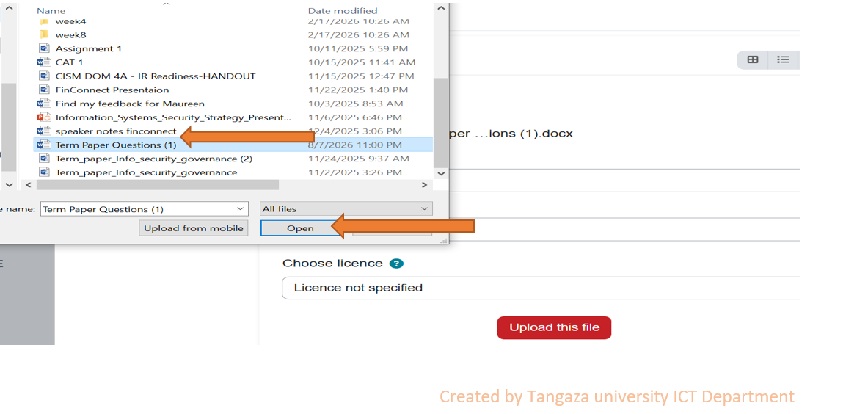Screen dimensions: 868x414
Task: Select the PowerPoint icon for Information_Systems_Security_Strategy presentation
Action: tap(43, 117)
